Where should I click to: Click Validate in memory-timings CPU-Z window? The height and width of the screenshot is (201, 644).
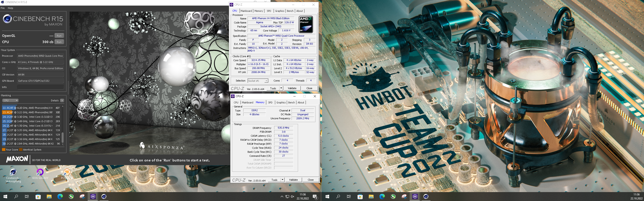(293, 180)
